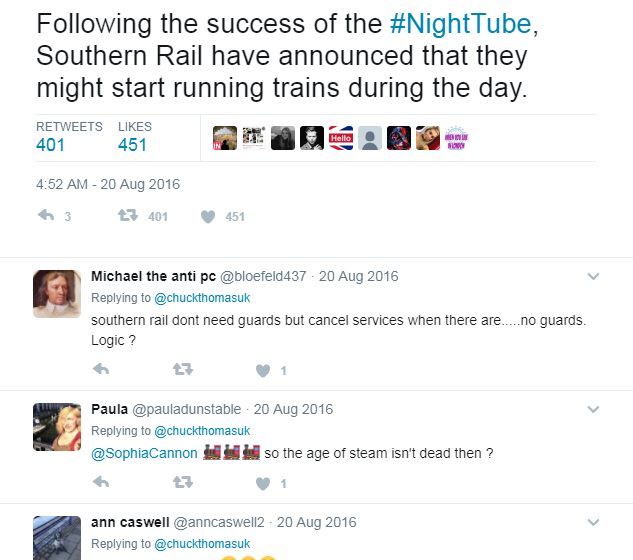This screenshot has width=633, height=560.
Task: View the 451 likes list
Action: click(132, 144)
